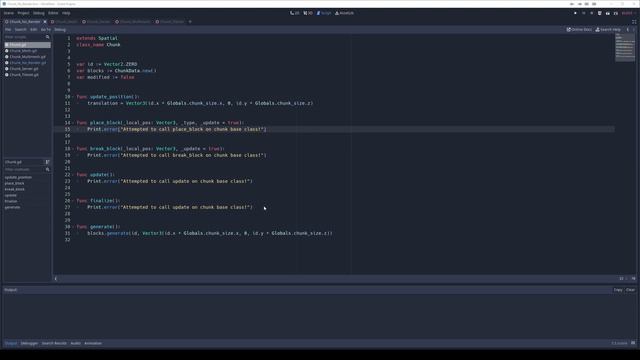Toggle distraction-free mode icon
The image size is (640, 360).
(x=634, y=22)
